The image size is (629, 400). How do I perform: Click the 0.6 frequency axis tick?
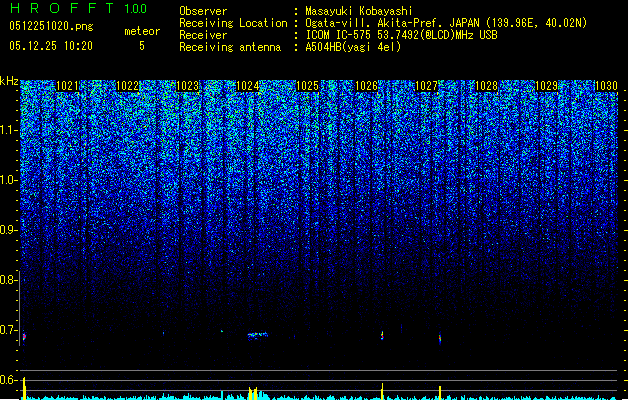coord(9,380)
